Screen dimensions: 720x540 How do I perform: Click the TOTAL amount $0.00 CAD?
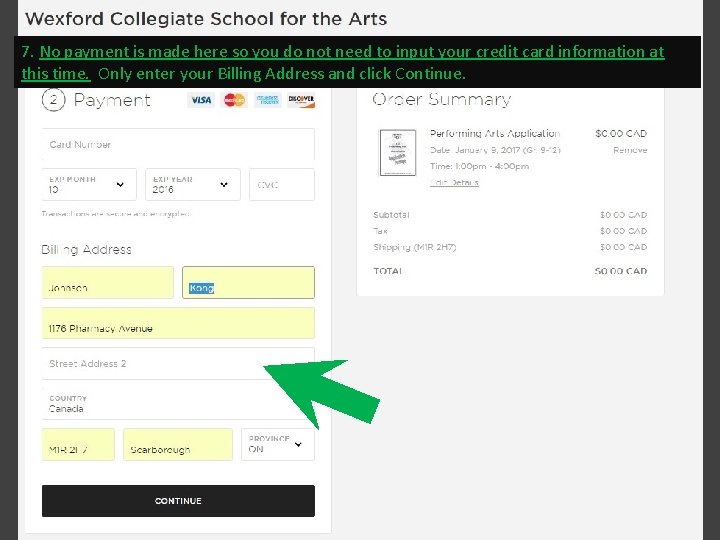621,271
